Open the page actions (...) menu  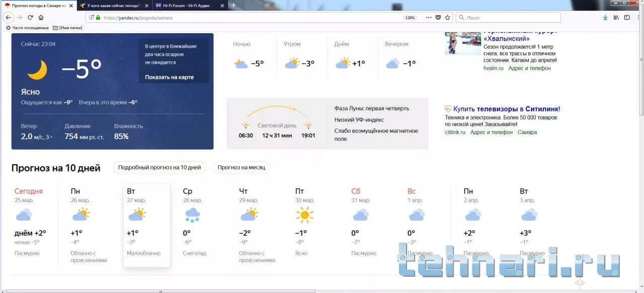tap(428, 17)
